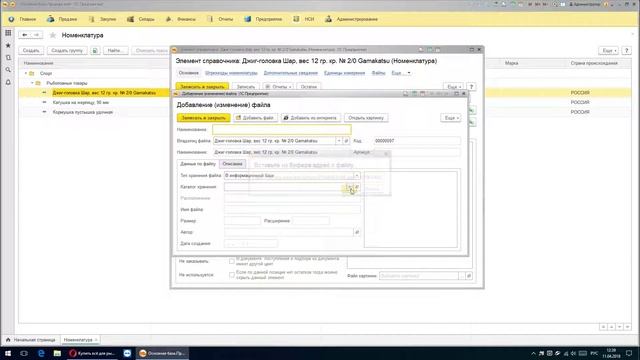
Task: Switch to Opera window in the taskbar
Action: [93, 353]
